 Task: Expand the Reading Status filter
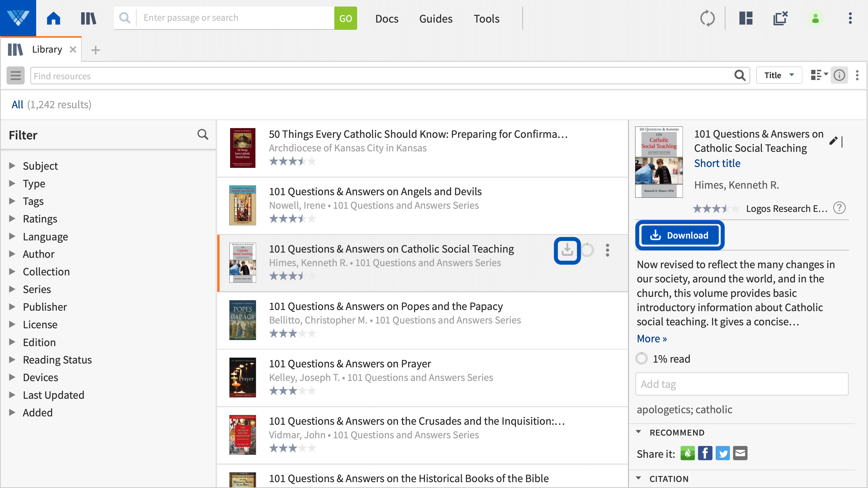point(12,359)
